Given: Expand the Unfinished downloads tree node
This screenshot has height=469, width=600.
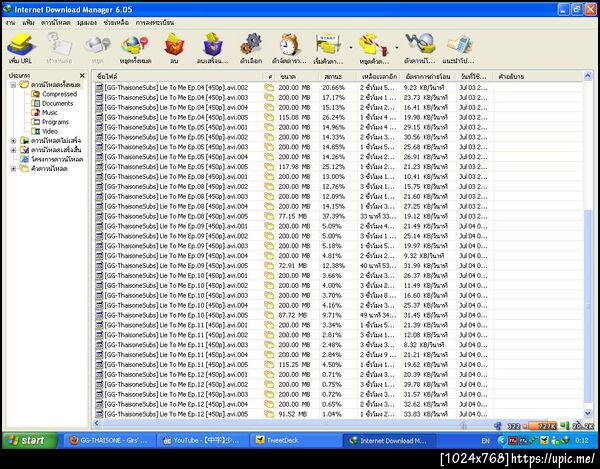Looking at the screenshot, I should pyautogui.click(x=13, y=140).
